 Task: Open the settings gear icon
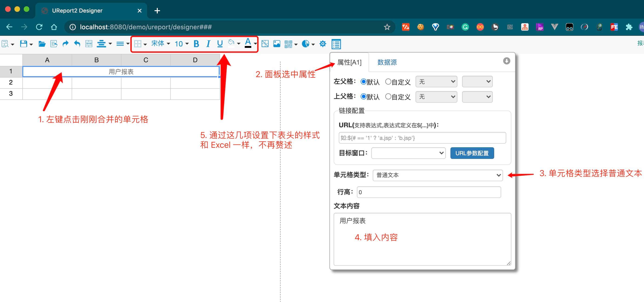click(x=323, y=44)
